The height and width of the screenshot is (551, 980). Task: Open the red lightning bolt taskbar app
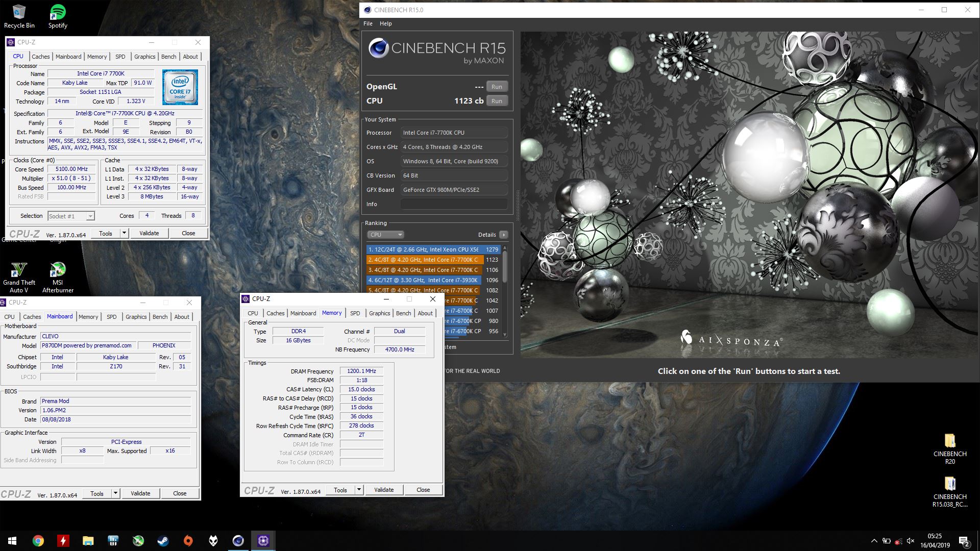(63, 541)
